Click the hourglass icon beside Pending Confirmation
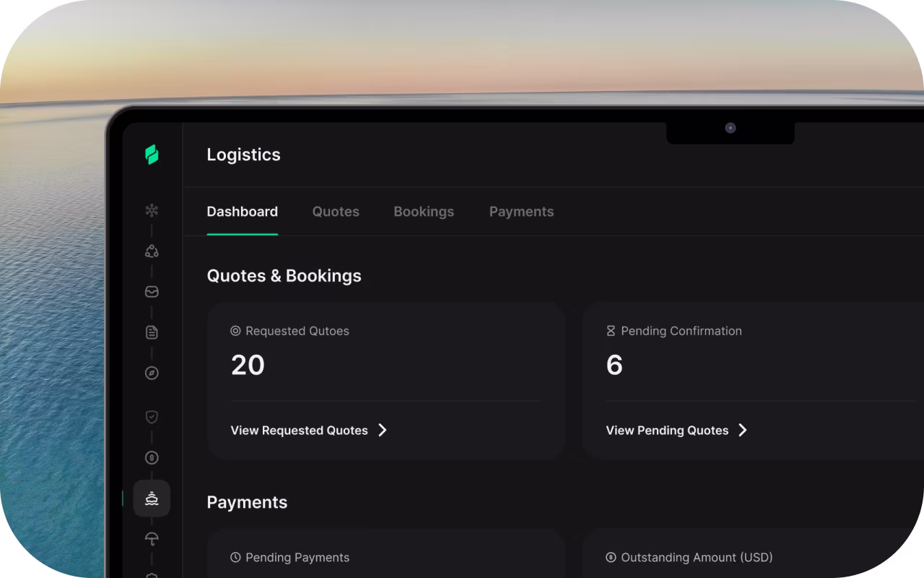The height and width of the screenshot is (578, 924). click(611, 331)
